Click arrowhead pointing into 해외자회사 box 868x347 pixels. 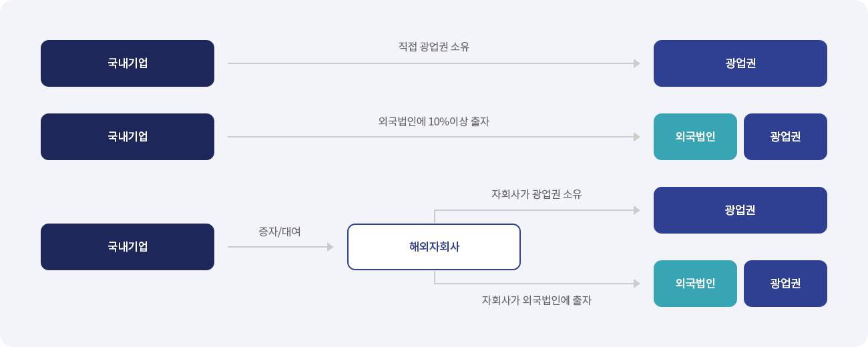click(x=331, y=247)
